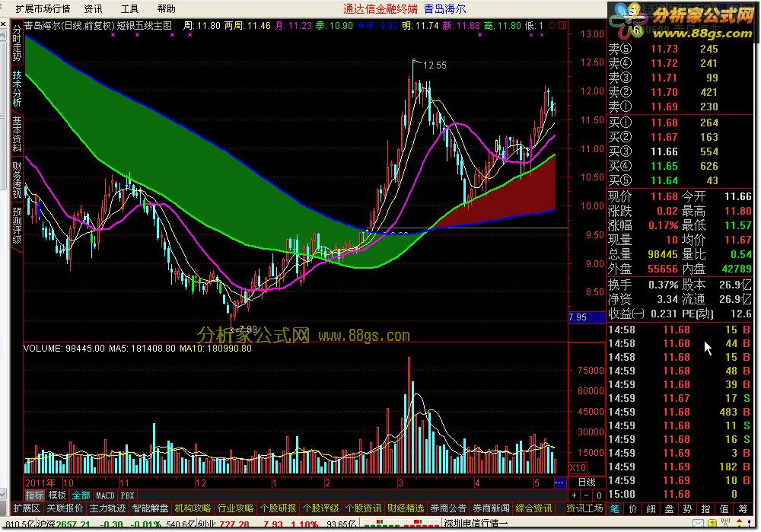Open 智能解盘
The image size is (761, 532).
(x=150, y=508)
